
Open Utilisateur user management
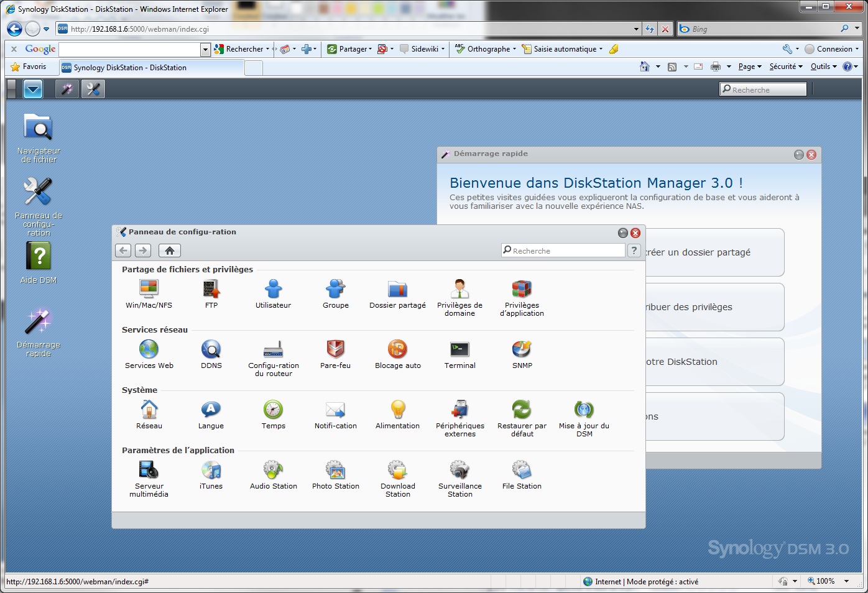tap(273, 294)
